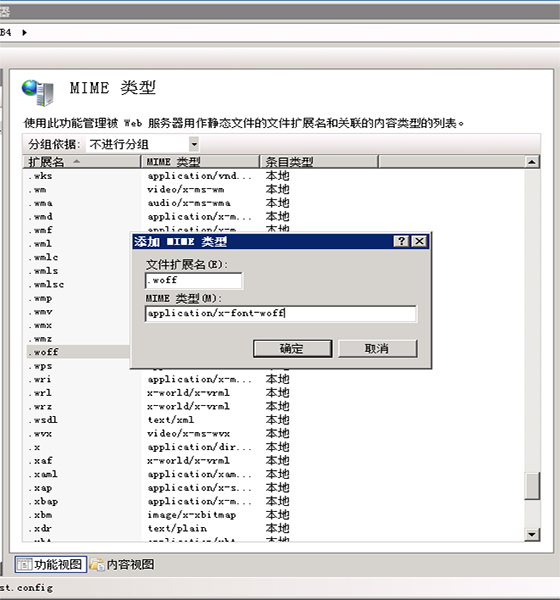Image resolution: width=560 pixels, height=600 pixels.
Task: Click the Content View folder icon
Action: click(x=97, y=564)
